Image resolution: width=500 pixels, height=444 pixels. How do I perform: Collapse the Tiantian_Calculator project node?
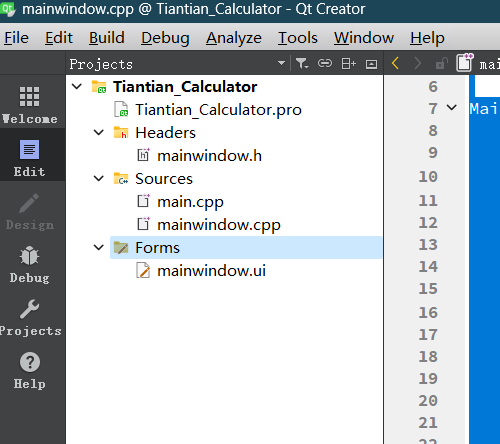pos(77,87)
